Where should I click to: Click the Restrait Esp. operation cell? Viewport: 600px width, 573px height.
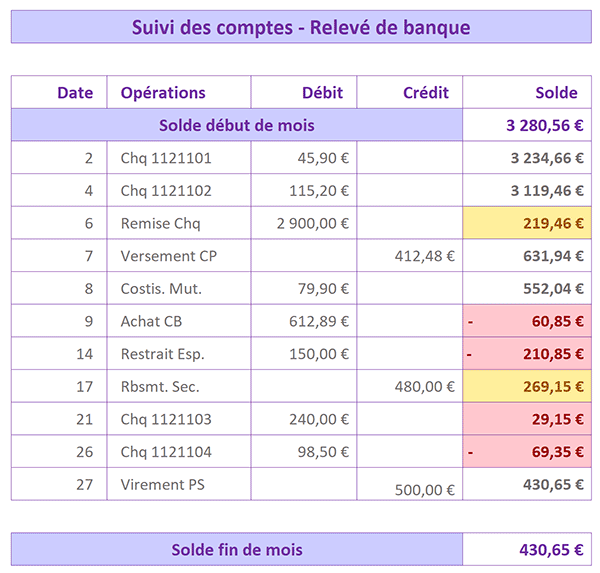point(179,354)
